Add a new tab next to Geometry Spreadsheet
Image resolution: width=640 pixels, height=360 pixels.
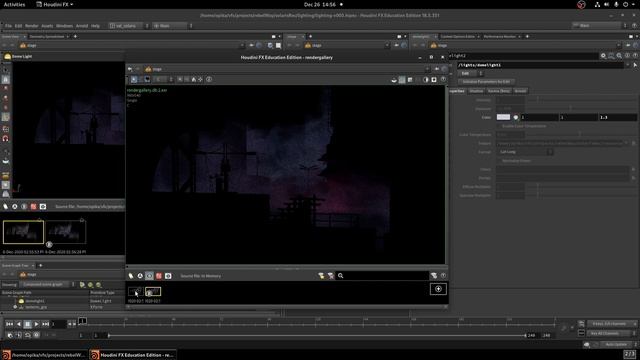pyautogui.click(x=75, y=37)
